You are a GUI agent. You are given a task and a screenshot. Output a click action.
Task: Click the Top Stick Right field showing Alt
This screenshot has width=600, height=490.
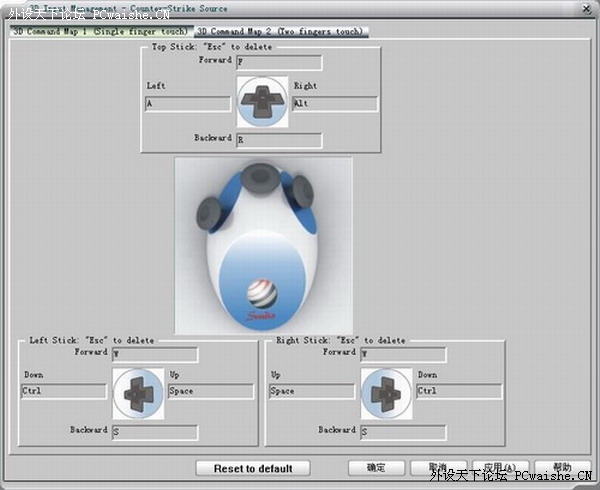334,104
